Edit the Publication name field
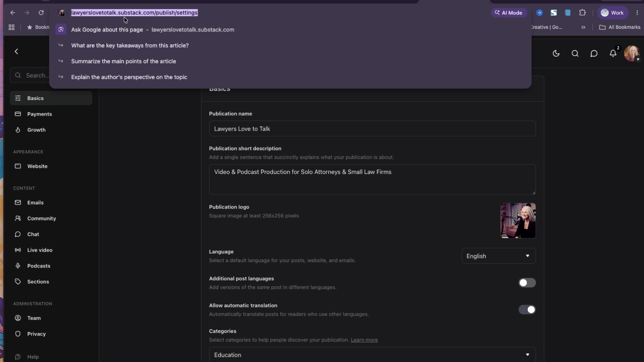The width and height of the screenshot is (644, 362). (372, 129)
